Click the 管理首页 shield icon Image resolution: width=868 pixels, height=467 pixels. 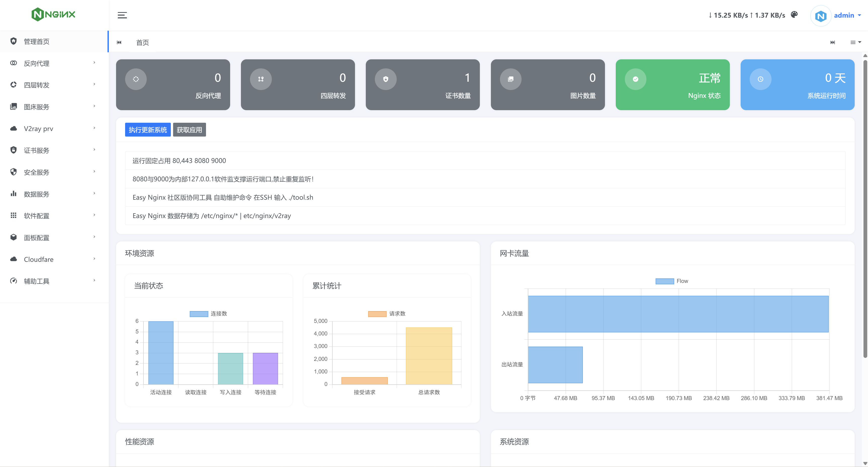[14, 41]
